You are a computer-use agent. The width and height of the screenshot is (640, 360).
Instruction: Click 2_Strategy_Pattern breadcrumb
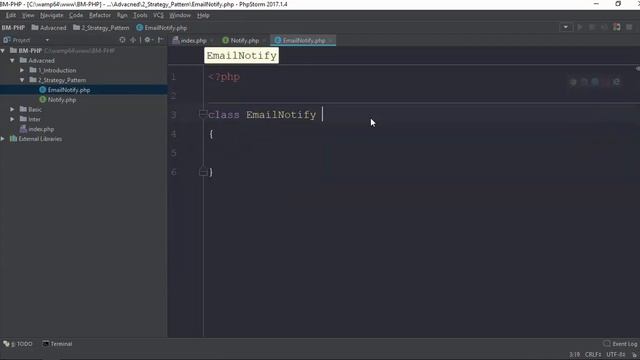101,28
